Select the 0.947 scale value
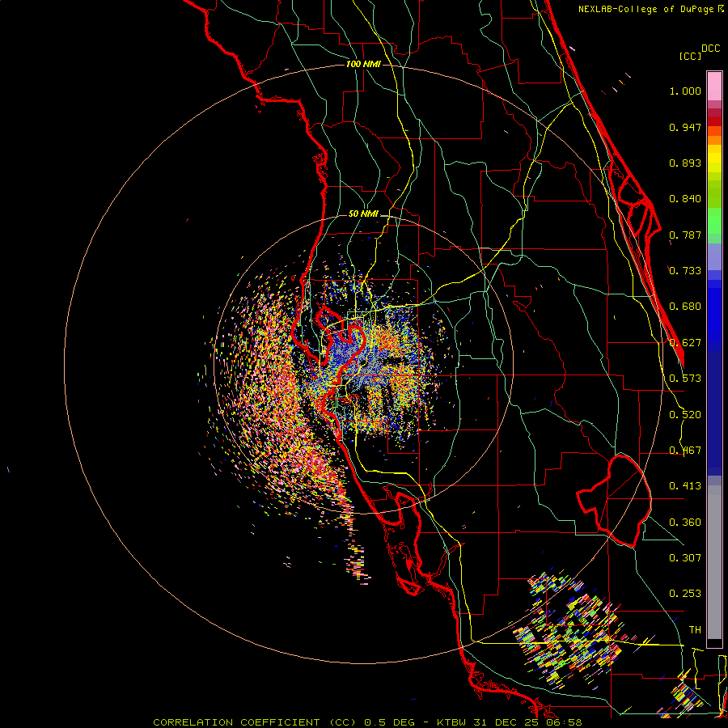Screen dimensions: 728x728 [685, 127]
